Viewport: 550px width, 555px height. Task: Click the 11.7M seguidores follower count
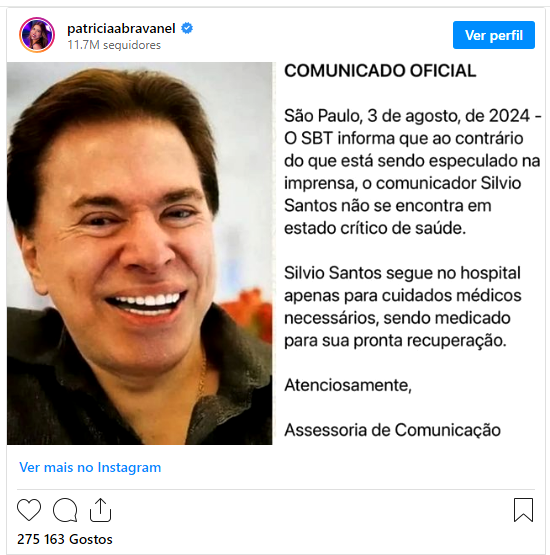[x=114, y=45]
